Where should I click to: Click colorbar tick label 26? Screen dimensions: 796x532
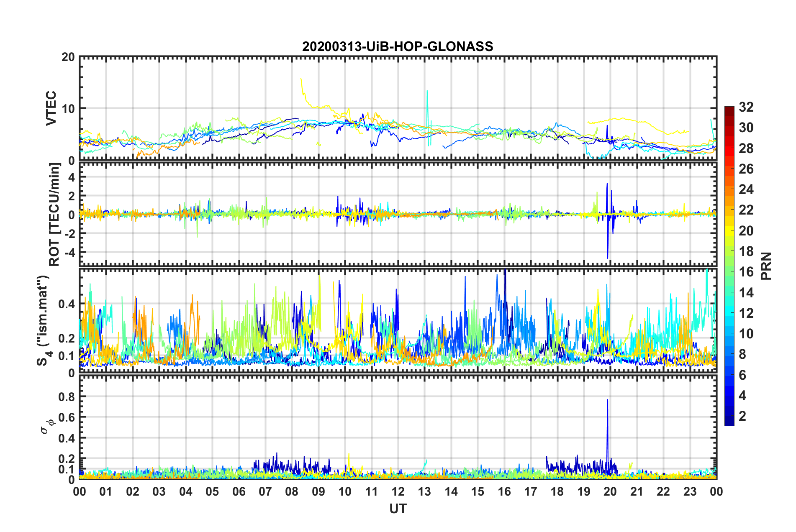coord(746,169)
